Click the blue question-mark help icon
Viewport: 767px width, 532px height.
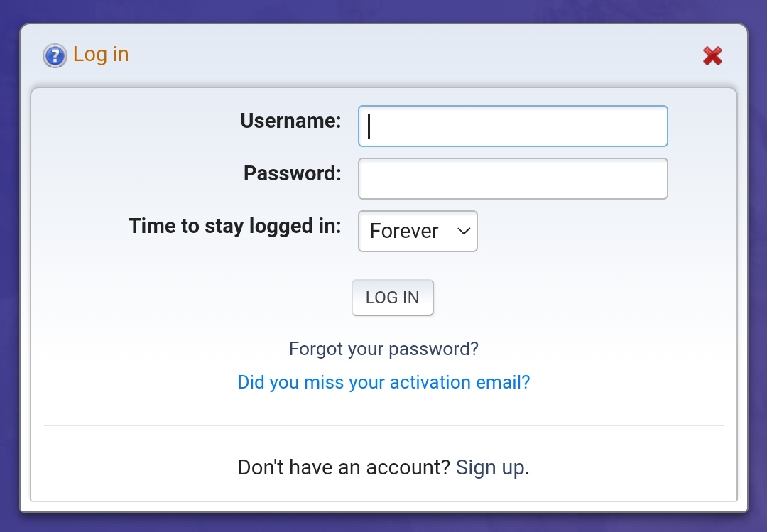coord(55,56)
